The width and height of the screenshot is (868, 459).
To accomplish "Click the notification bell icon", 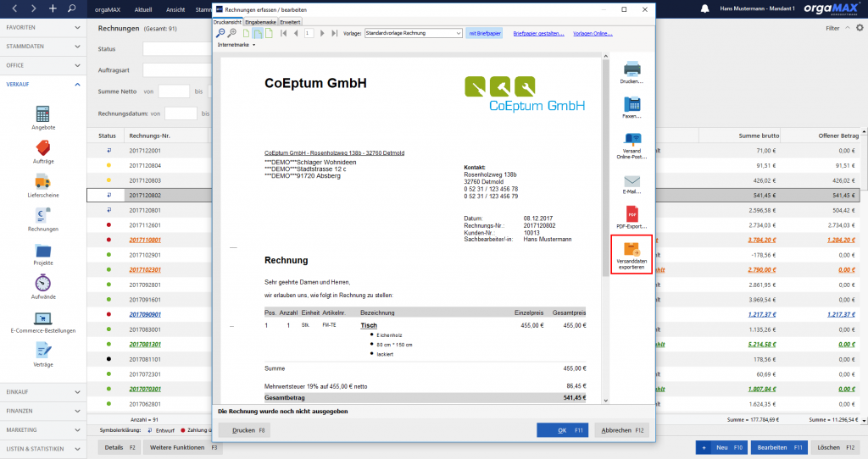I will 704,8.
